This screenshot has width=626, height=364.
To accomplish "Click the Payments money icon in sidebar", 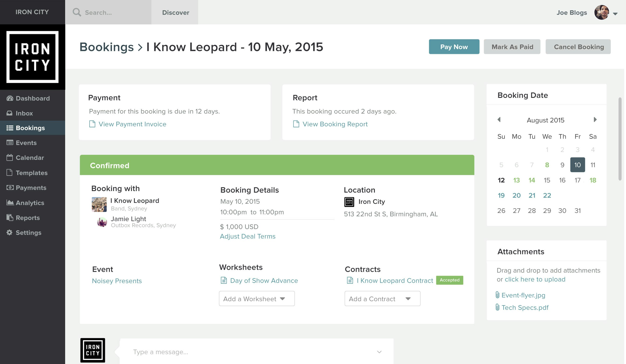I will point(10,188).
